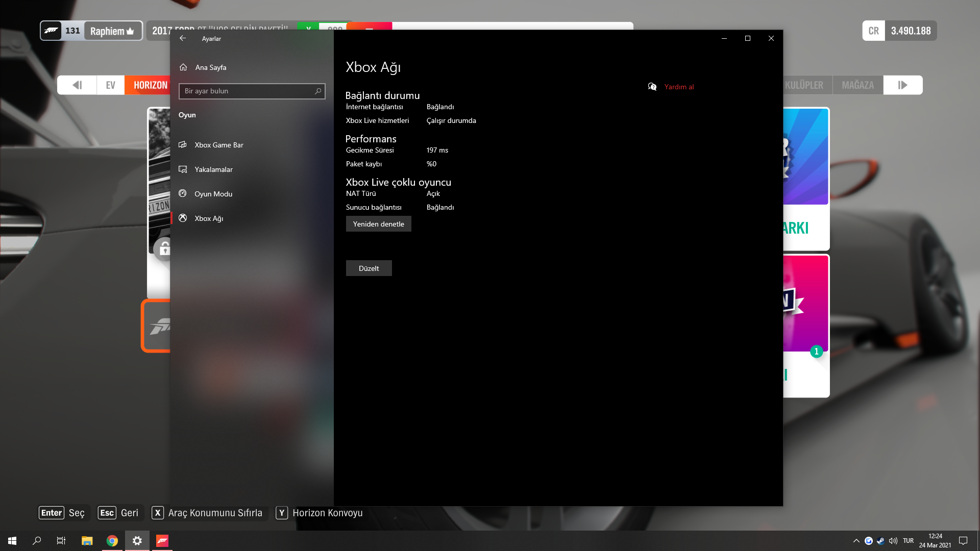Click the previous tab arrow in Forza
This screenshot has height=551, width=980.
coord(77,85)
